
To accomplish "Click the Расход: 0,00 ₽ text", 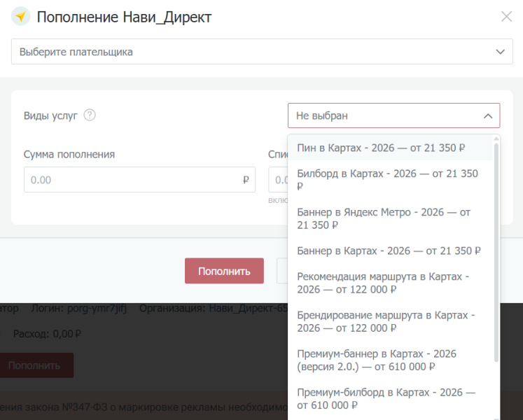I will [x=47, y=334].
